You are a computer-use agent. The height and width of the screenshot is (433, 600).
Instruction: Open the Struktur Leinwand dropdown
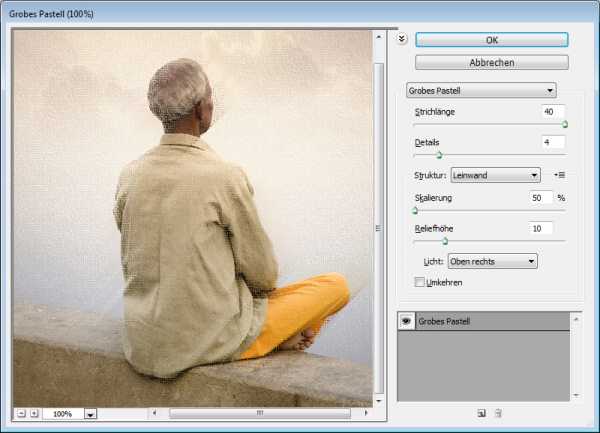point(496,175)
